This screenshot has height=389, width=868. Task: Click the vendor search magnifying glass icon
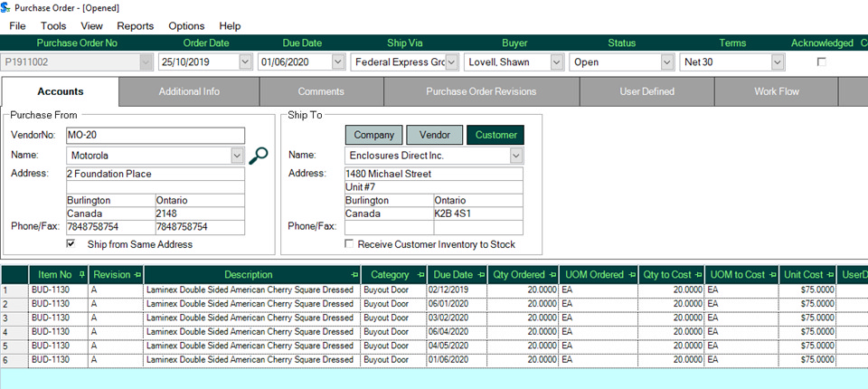click(259, 155)
